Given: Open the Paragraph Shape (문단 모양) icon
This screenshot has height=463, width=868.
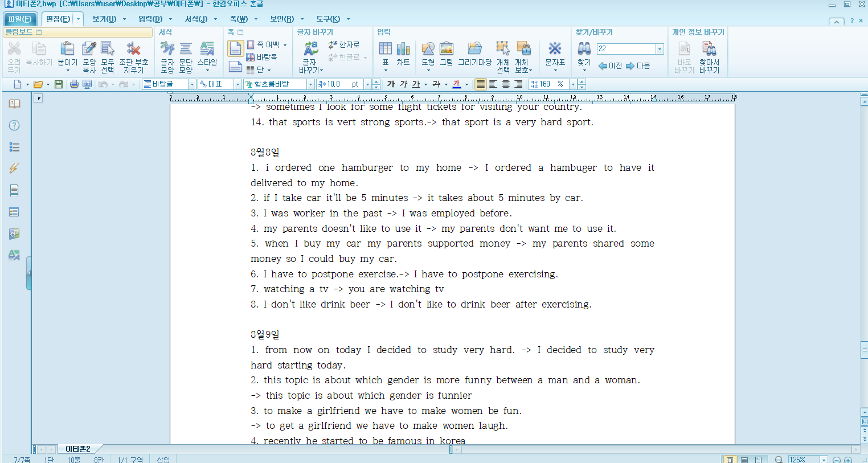Looking at the screenshot, I should tap(186, 50).
